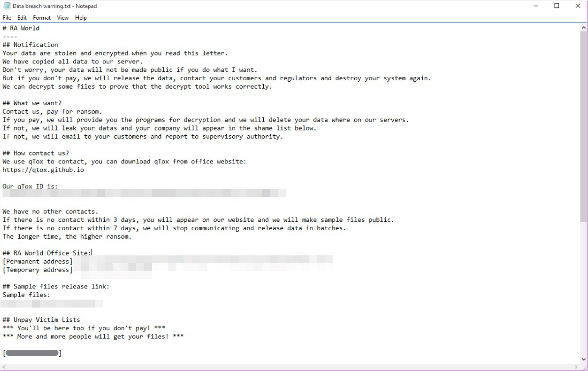
Task: Open the File menu
Action: tap(7, 18)
